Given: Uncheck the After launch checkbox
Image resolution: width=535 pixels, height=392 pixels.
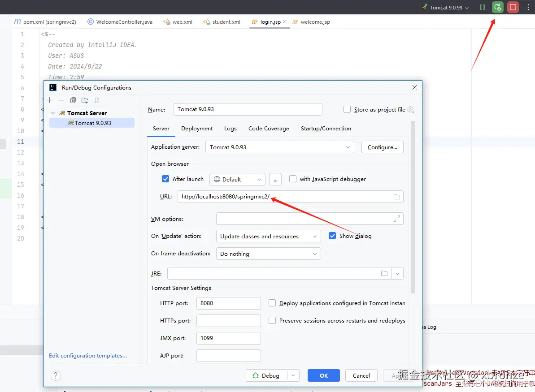Looking at the screenshot, I should pyautogui.click(x=165, y=179).
